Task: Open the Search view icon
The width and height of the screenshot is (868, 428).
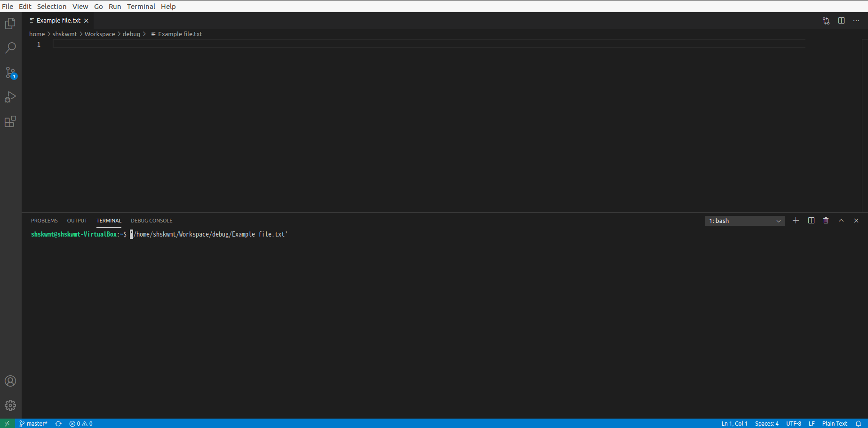Action: [x=10, y=48]
